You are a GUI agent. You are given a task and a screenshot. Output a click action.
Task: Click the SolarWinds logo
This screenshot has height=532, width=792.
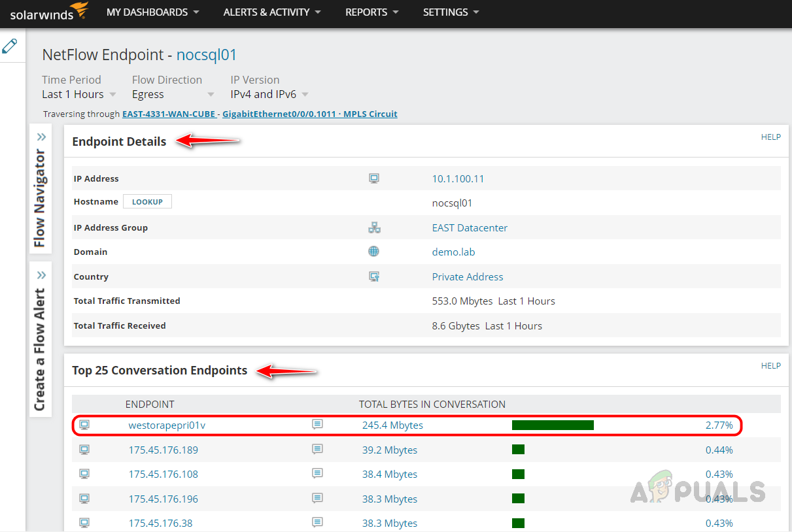coord(49,12)
